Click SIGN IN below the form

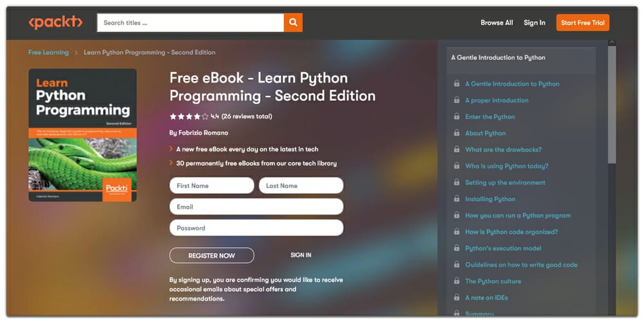coord(301,255)
